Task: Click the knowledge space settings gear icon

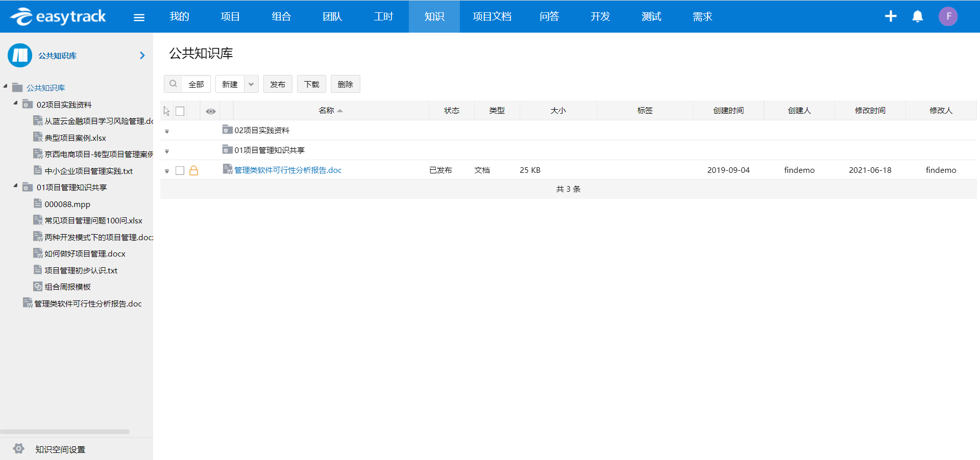Action: (19, 449)
